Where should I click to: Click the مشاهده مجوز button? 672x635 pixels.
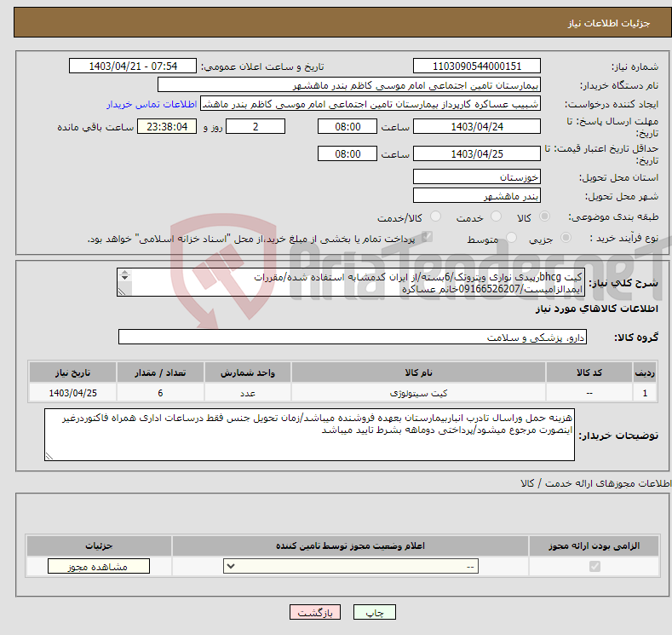pos(99,567)
